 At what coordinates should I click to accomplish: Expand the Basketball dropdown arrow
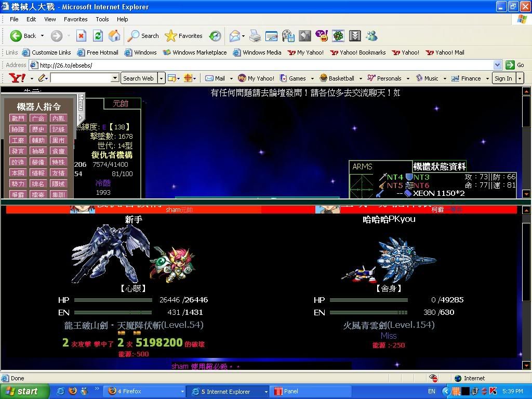click(x=361, y=78)
